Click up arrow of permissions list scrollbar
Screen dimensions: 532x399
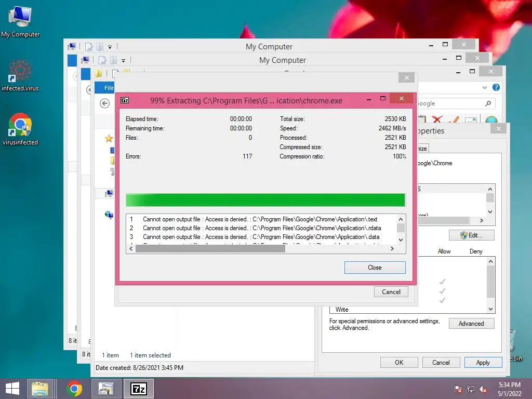[490, 261]
